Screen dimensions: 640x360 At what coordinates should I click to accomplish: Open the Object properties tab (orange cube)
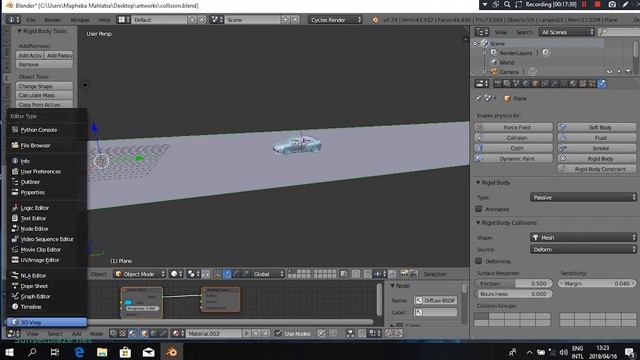[536, 84]
